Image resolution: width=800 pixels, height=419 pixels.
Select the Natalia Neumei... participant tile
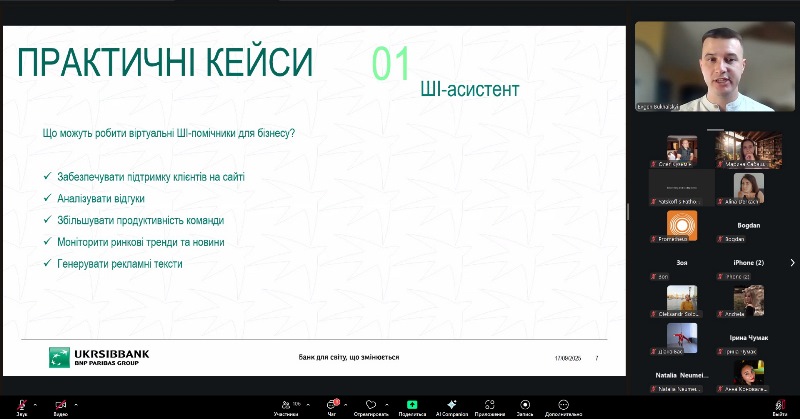(682, 375)
